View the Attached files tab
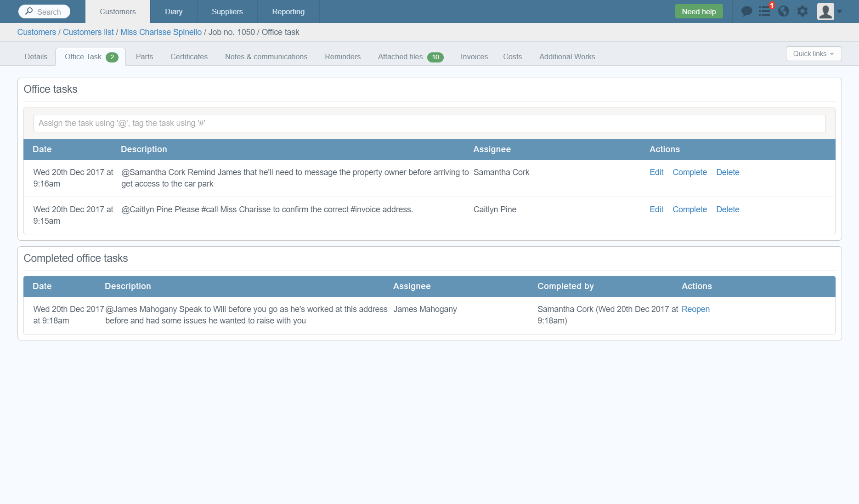 (x=400, y=57)
